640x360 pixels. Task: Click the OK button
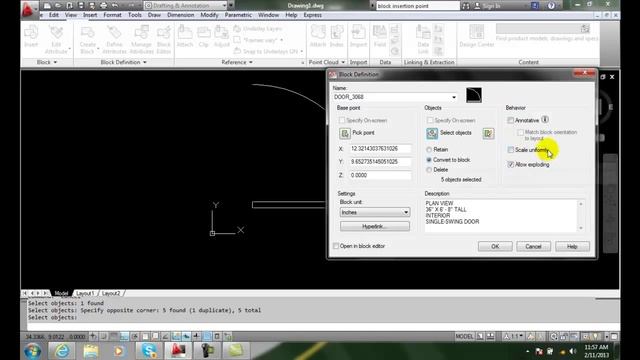tap(495, 247)
